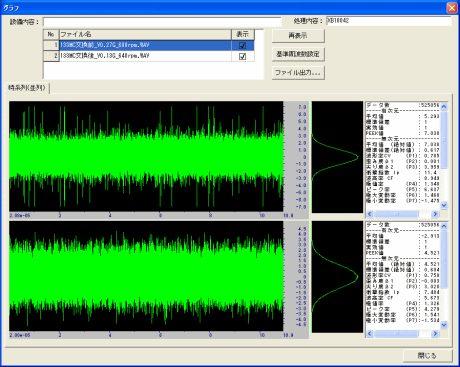Toggle the 表示 checkbox for file row 2
The image size is (460, 367).
(x=243, y=56)
